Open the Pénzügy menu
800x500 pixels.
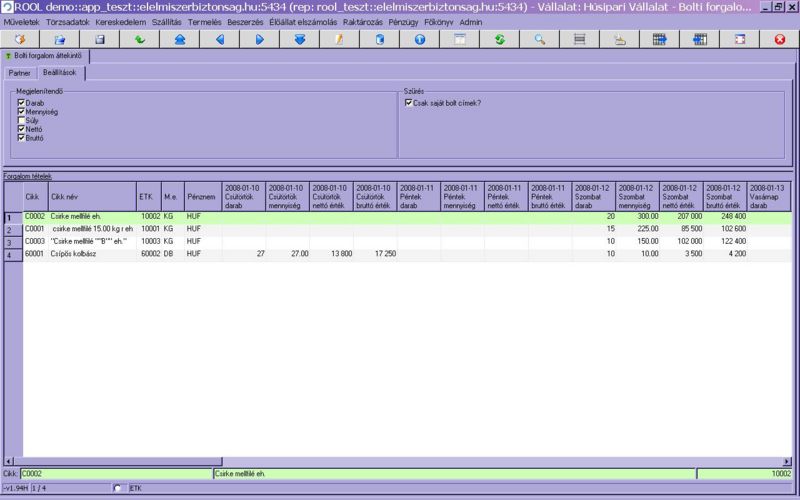(405, 21)
